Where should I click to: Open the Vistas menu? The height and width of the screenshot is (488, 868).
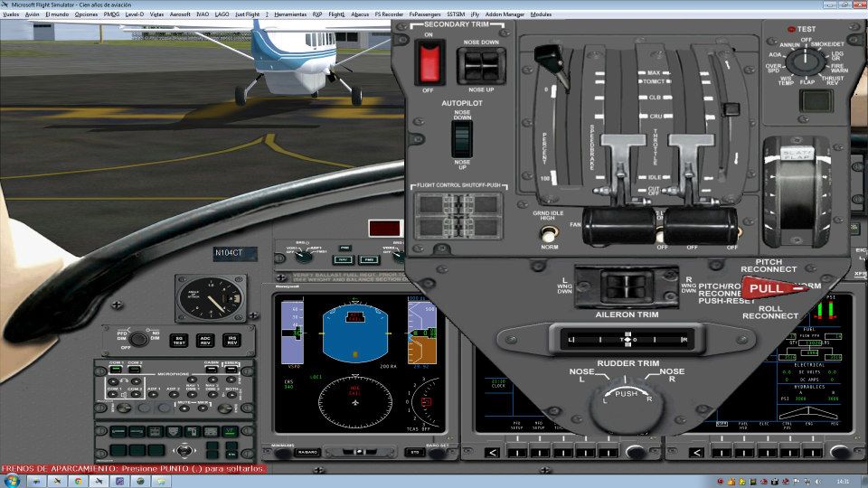click(156, 14)
